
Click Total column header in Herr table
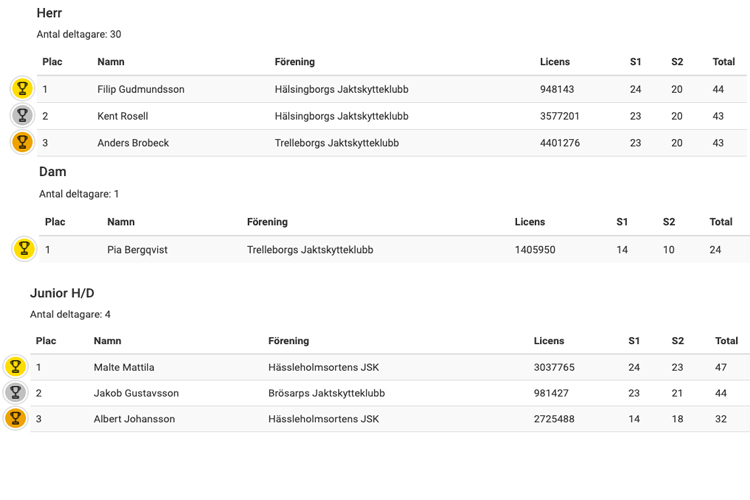click(723, 62)
